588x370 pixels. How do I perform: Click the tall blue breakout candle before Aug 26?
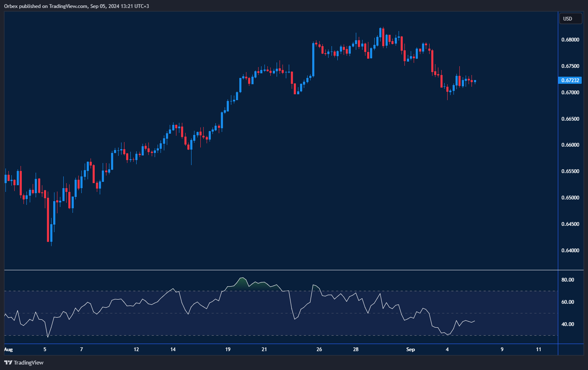tap(313, 60)
